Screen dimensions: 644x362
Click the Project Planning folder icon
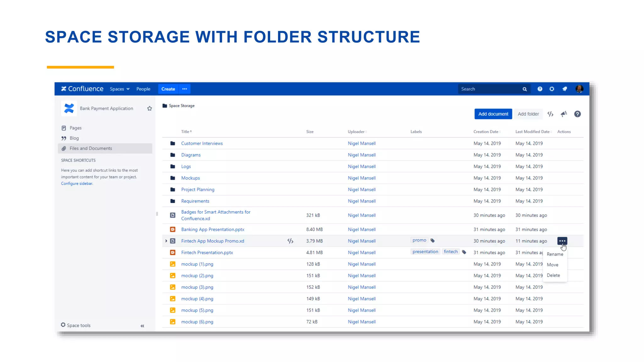(173, 189)
